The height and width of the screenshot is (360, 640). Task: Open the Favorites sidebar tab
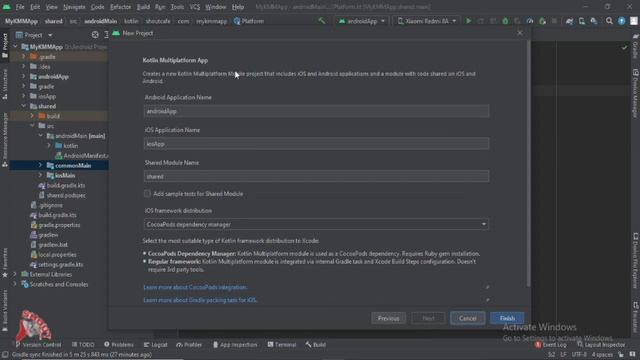click(5, 262)
